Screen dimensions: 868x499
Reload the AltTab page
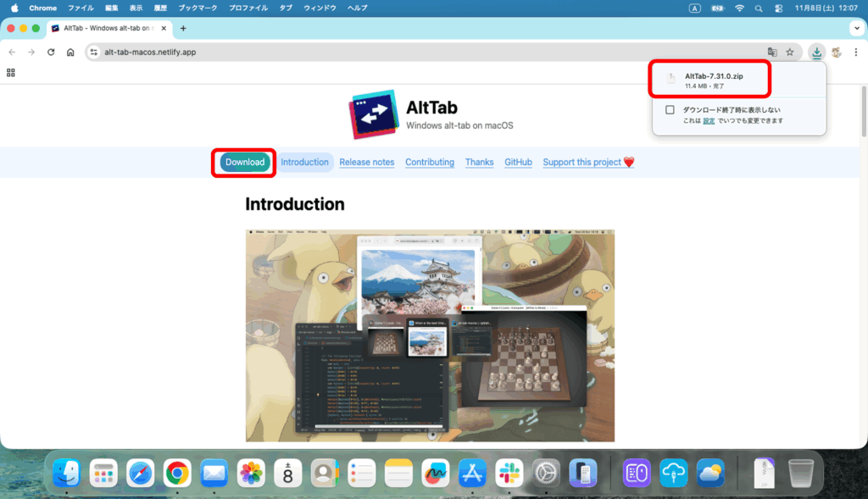click(51, 52)
